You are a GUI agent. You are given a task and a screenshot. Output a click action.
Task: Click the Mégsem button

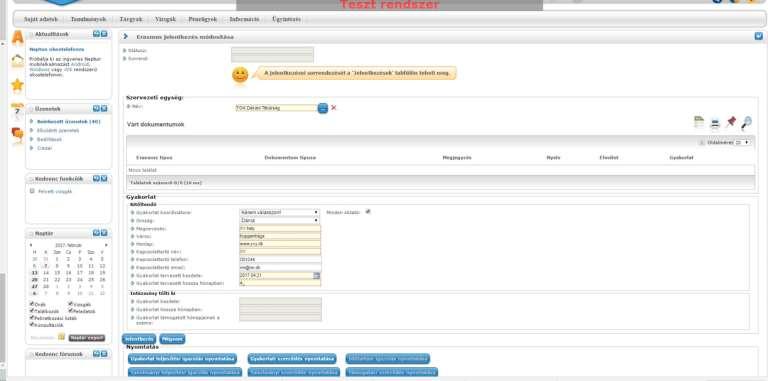[172, 338]
